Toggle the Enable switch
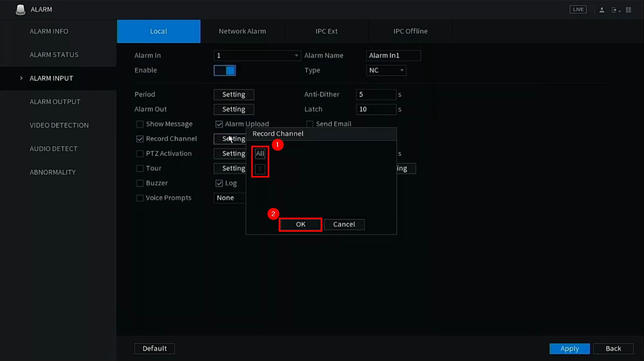This screenshot has height=361, width=644. tap(224, 70)
